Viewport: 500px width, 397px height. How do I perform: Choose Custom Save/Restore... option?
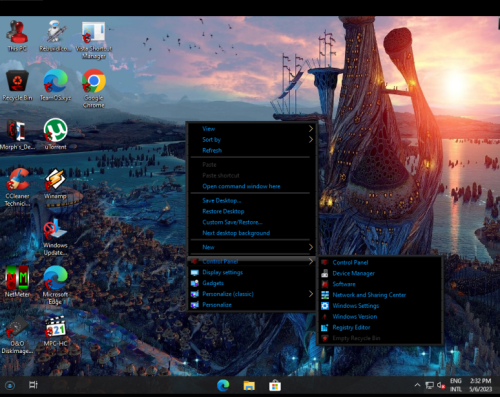click(x=252, y=222)
